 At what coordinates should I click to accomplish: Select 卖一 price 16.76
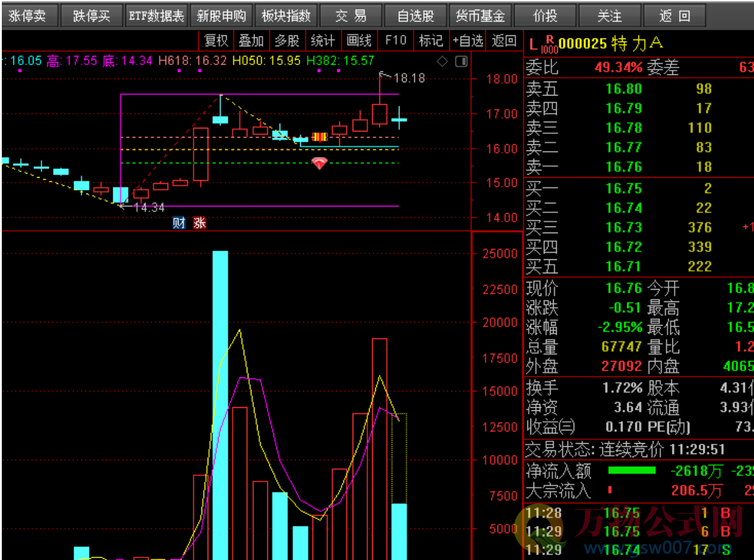click(x=624, y=167)
